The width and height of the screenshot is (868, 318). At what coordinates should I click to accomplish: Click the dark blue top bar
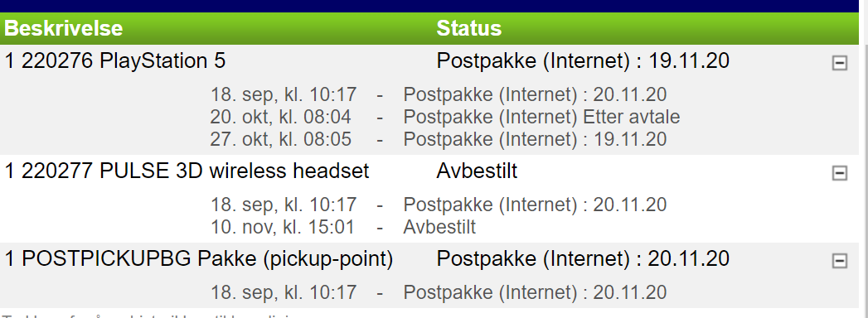[x=429, y=6]
